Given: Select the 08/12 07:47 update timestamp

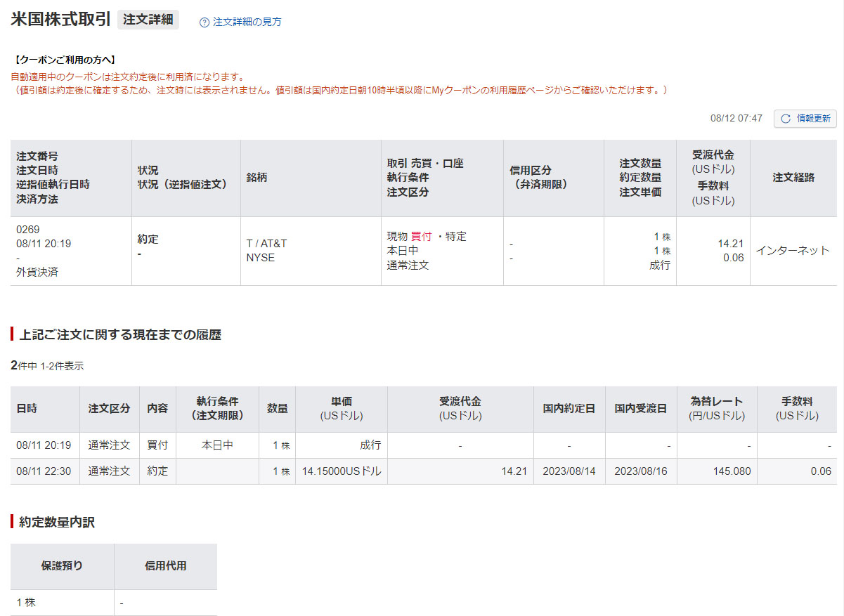Looking at the screenshot, I should point(736,119).
